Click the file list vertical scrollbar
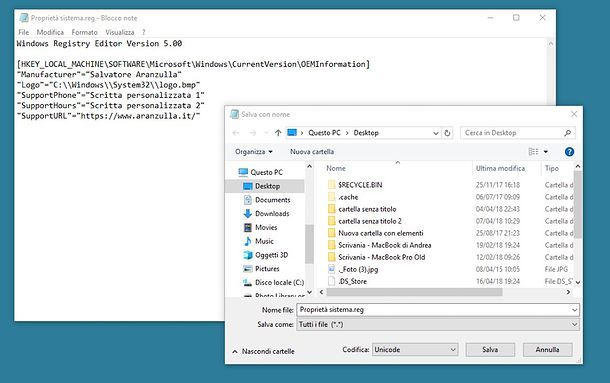 [x=578, y=204]
